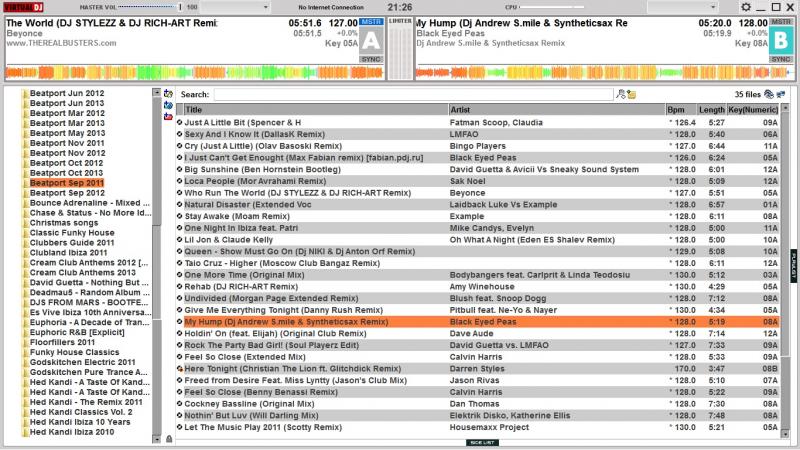Image resolution: width=800 pixels, height=450 pixels.
Task: Sort tracks by the Bpm column
Action: click(x=681, y=110)
